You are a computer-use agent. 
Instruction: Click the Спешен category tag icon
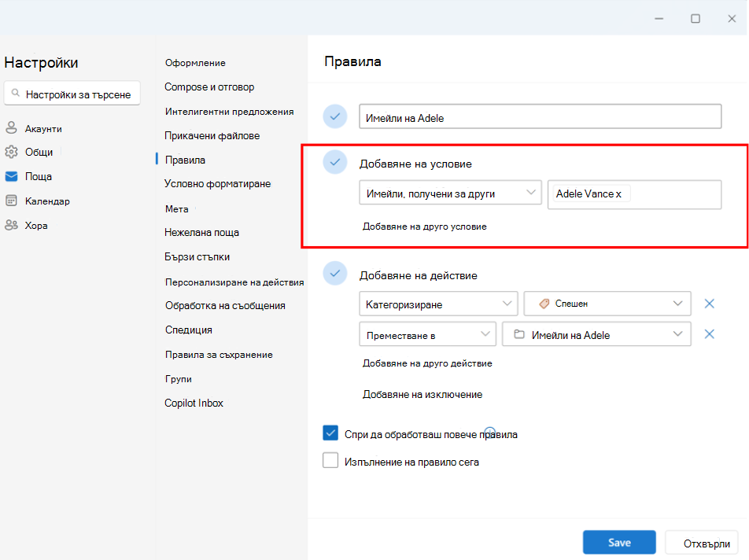pos(544,304)
